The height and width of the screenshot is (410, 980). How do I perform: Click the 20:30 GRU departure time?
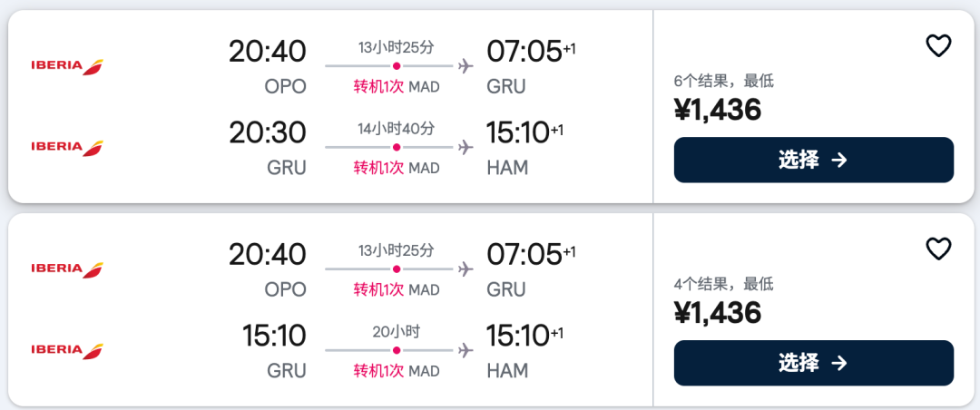[x=268, y=132]
